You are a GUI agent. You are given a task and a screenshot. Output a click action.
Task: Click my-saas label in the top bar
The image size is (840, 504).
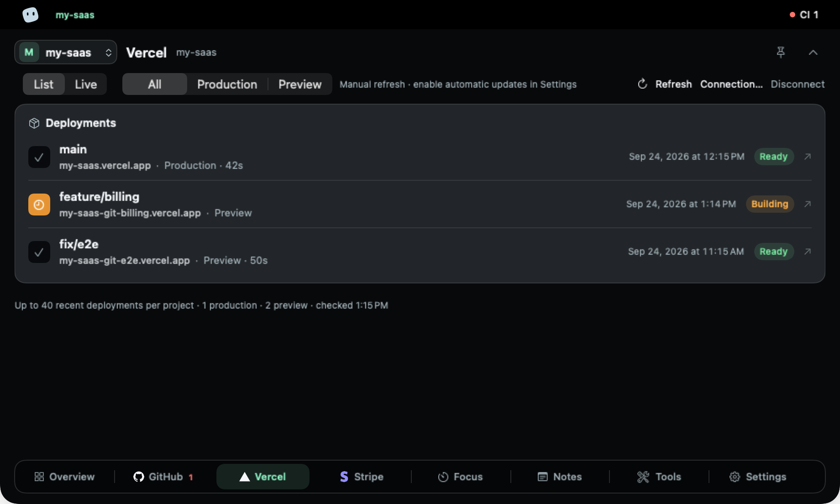75,15
